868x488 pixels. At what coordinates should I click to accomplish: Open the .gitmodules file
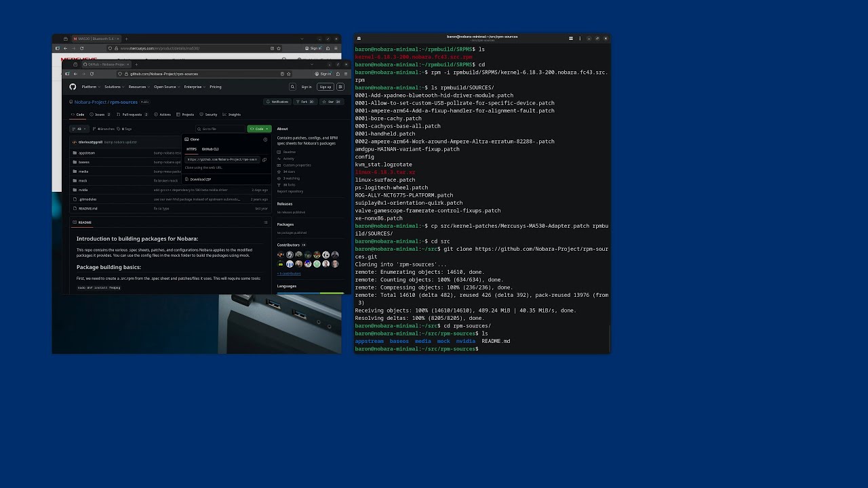[x=87, y=199]
